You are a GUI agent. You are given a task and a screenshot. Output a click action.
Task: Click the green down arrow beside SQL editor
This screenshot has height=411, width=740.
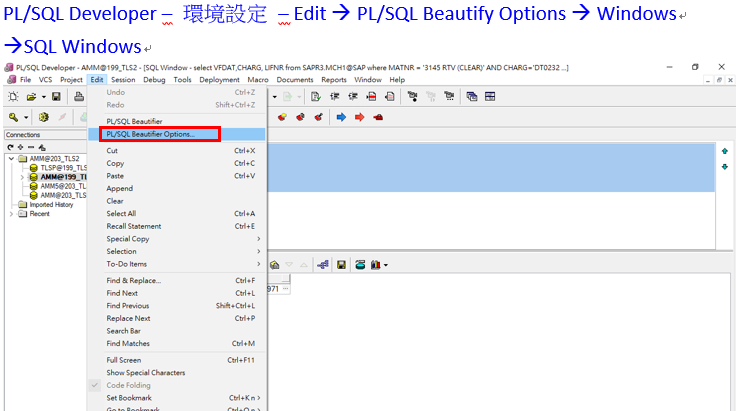[725, 167]
